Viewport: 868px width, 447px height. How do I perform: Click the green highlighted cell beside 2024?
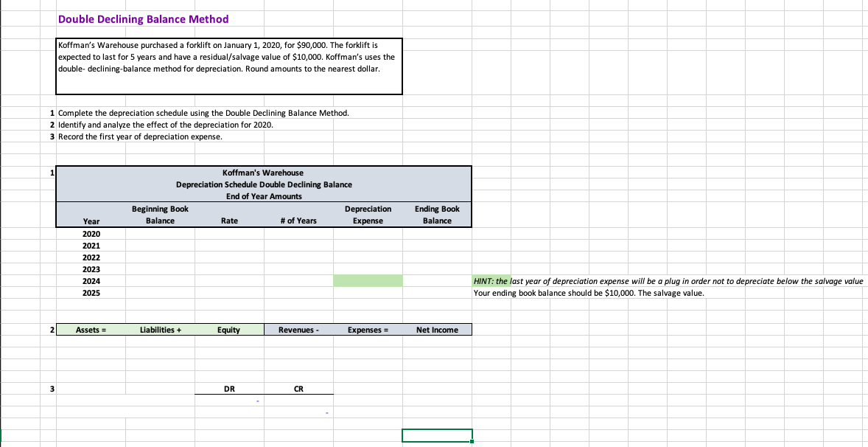pos(367,281)
